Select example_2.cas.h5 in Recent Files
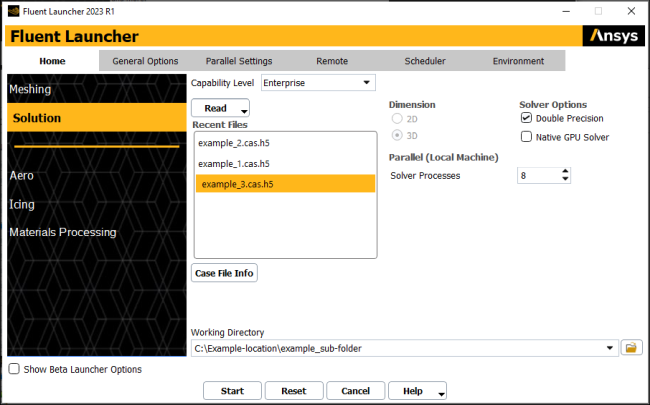The height and width of the screenshot is (405, 650). (x=285, y=143)
